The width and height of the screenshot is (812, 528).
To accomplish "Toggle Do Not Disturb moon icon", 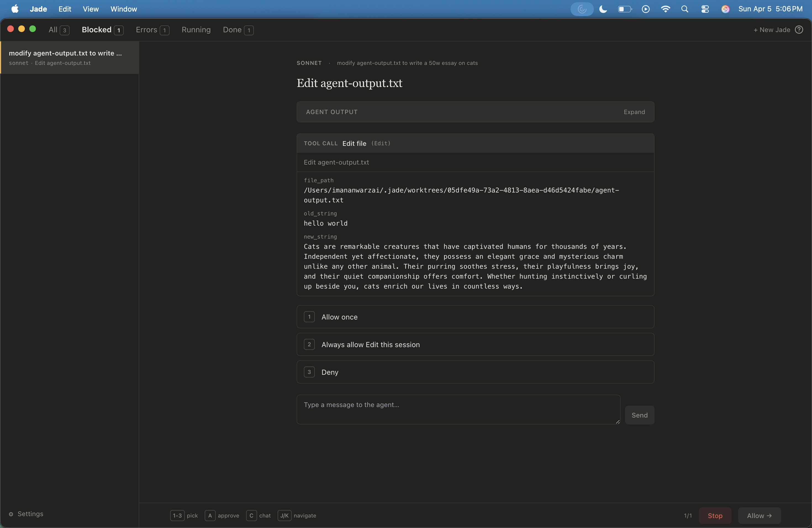I will point(603,9).
